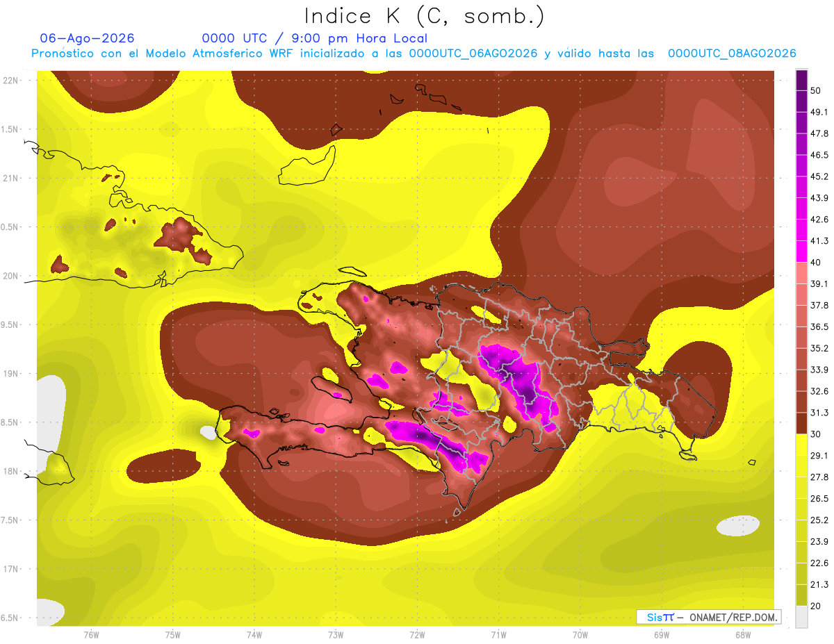Click the color bar value '43.9'
This screenshot has width=834, height=644.
[x=819, y=198]
